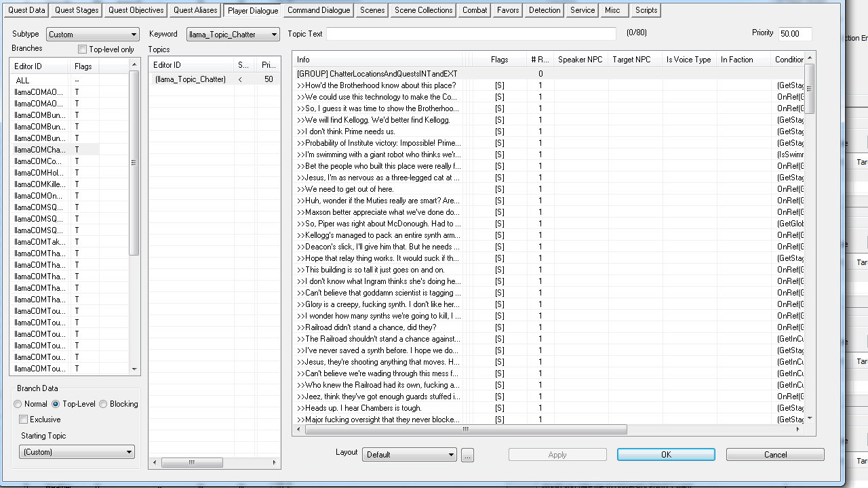Screen dimensions: 868x488
Task: Select the ChatterLocationsAndQuestsINTandEXT group row
Action: click(549, 74)
